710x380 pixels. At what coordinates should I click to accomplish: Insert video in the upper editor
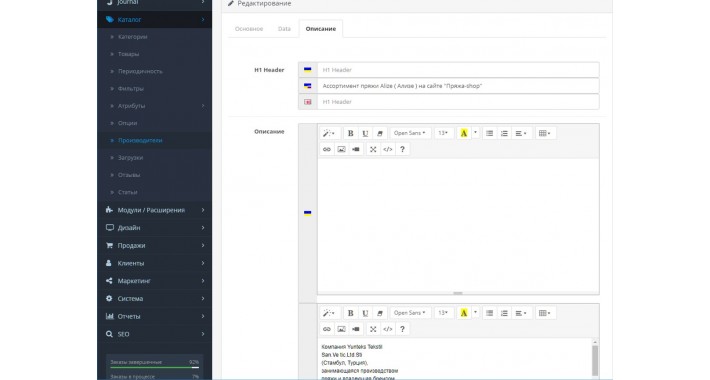356,149
